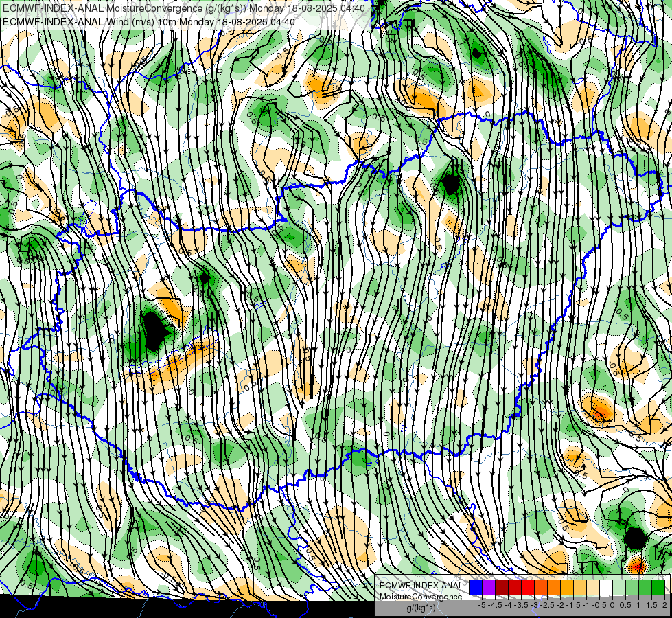Click the legend tick label -4.5
Viewport: 672px width, 618px height.
tap(496, 605)
